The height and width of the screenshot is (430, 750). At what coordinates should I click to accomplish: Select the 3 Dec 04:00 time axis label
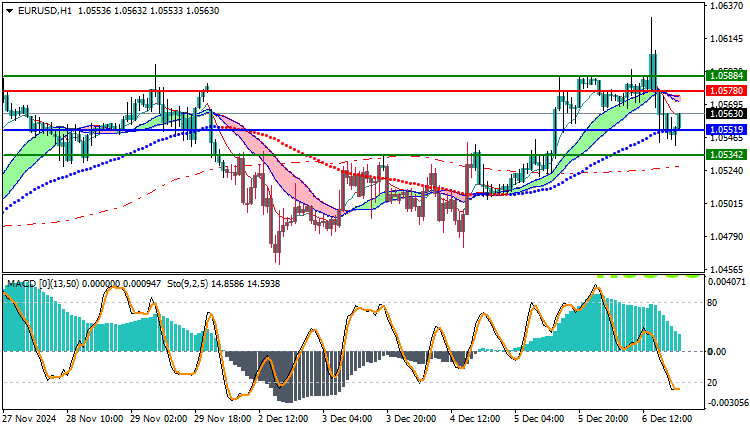click(x=348, y=419)
